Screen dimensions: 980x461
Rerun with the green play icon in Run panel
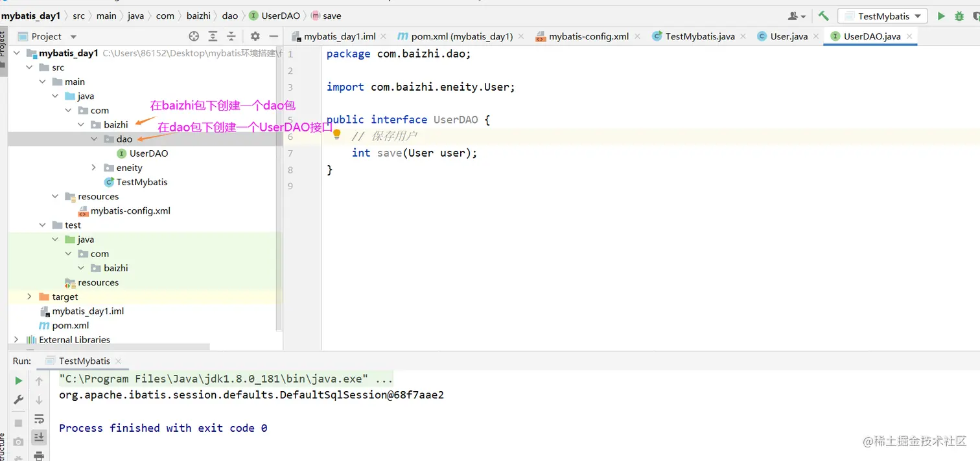click(x=19, y=381)
